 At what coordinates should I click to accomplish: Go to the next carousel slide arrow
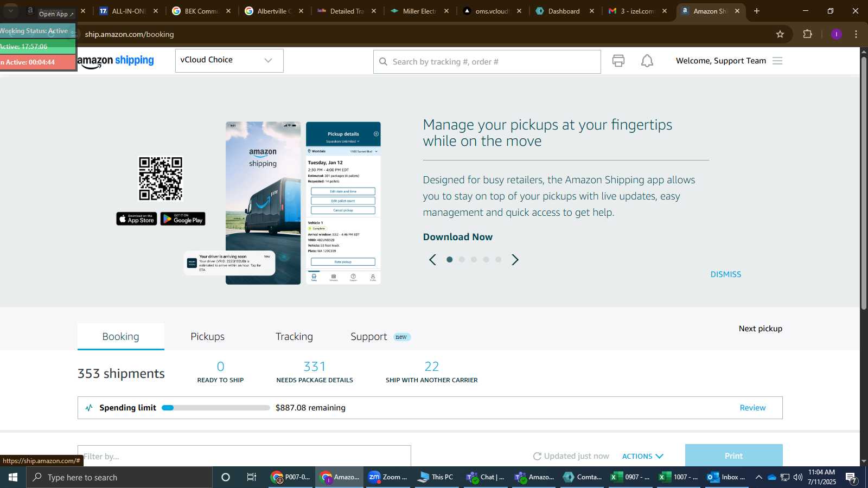(x=515, y=260)
